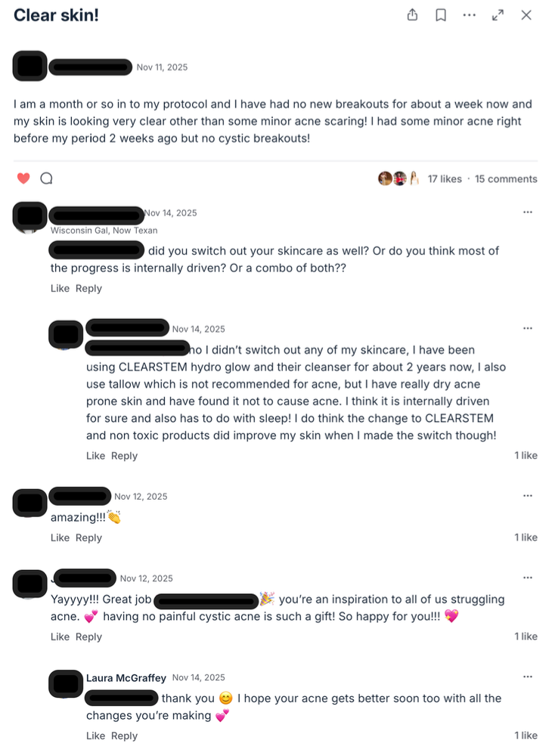This screenshot has width=552, height=756.
Task: Like the "Yayyyy!!! Great job" comment
Action: [60, 637]
